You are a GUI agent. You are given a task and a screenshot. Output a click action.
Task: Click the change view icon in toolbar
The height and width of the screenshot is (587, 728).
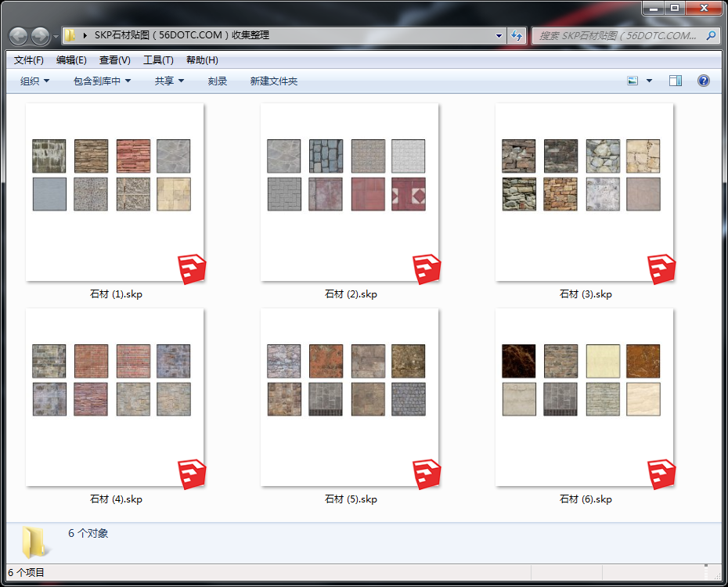click(632, 81)
